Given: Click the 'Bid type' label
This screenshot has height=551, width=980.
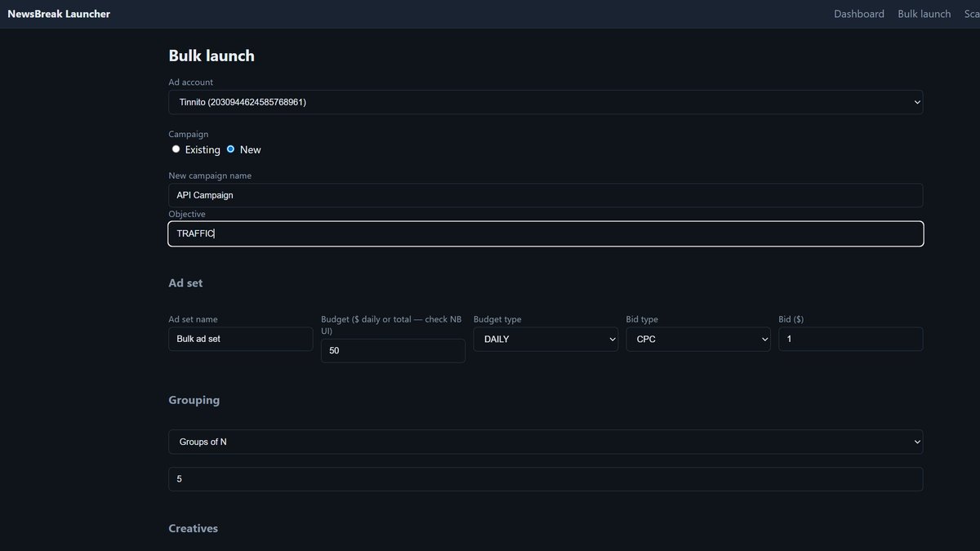Looking at the screenshot, I should pos(642,319).
